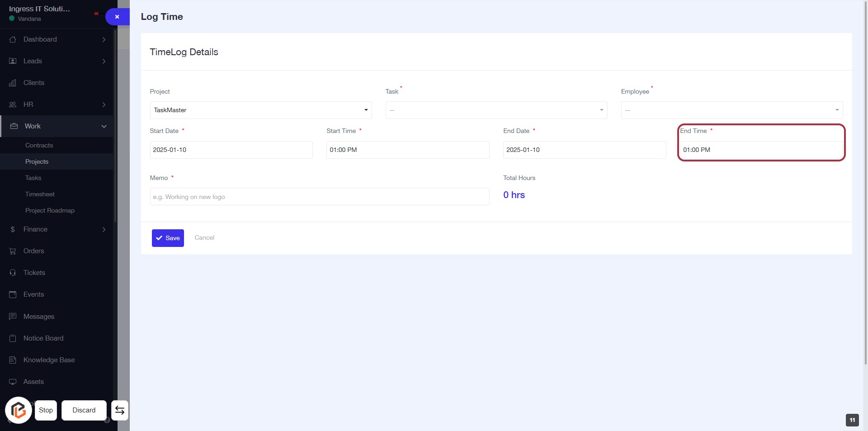Viewport: 868px width, 431px height.
Task: Click the Clients building icon
Action: coord(13,83)
